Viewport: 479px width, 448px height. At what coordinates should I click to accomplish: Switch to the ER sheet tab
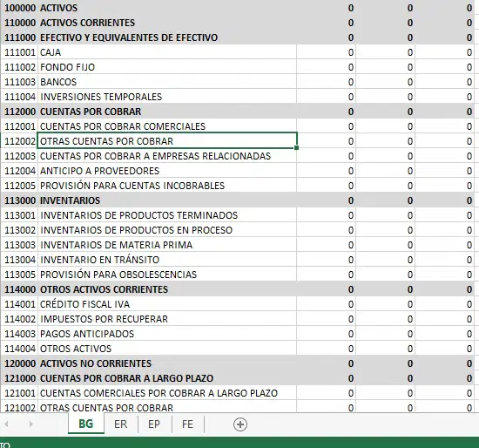point(121,424)
